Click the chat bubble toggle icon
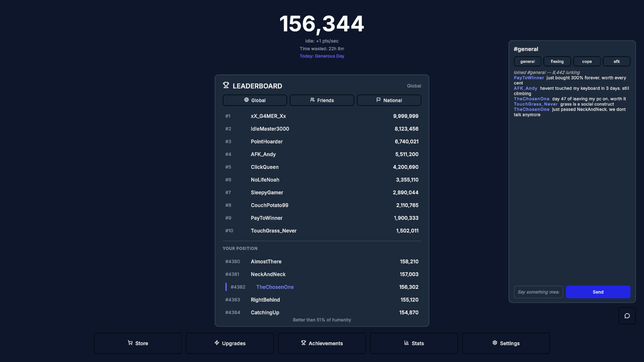The image size is (644, 362). 627,316
